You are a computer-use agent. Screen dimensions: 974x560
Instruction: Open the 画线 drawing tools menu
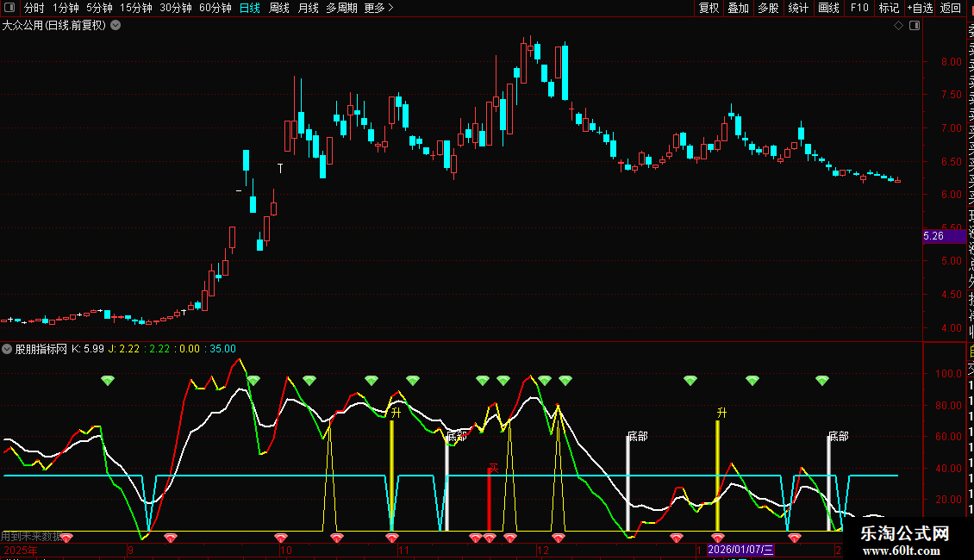pos(828,8)
